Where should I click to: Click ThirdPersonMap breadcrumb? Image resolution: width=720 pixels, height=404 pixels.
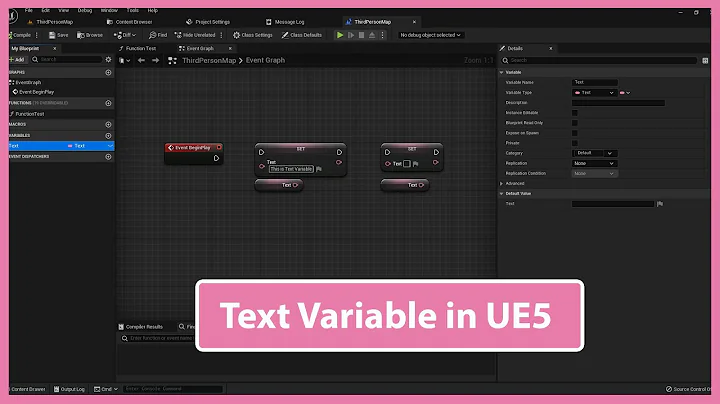tap(209, 61)
